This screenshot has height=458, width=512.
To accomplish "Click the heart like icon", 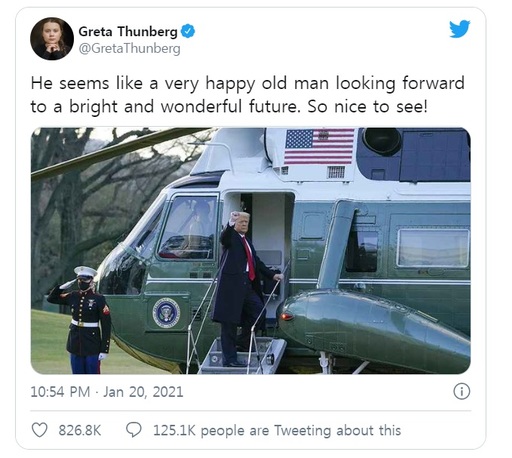I will [x=39, y=430].
